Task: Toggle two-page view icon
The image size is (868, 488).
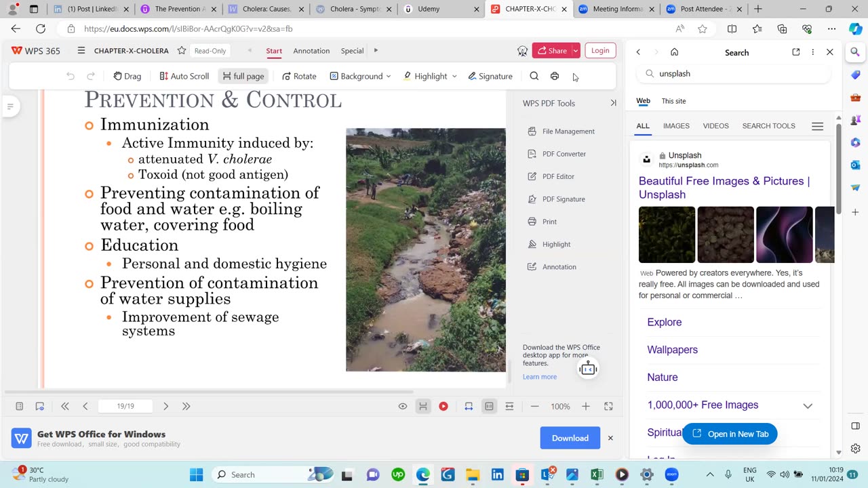Action: (x=489, y=406)
